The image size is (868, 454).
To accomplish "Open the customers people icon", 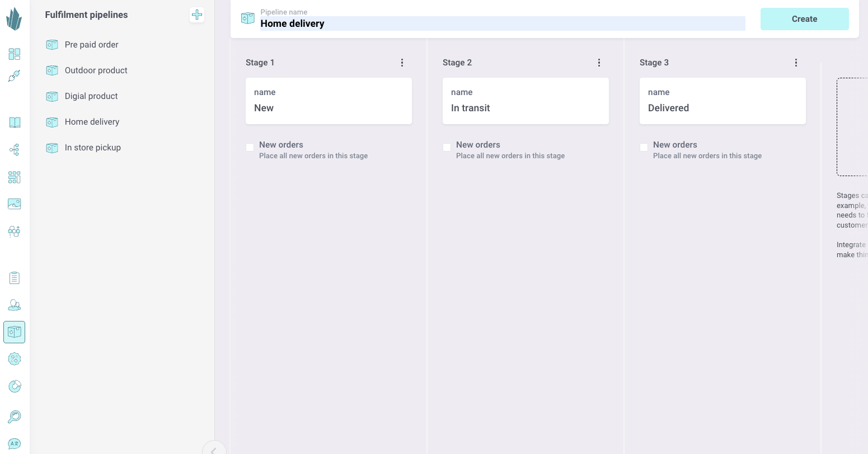I will coord(15,305).
